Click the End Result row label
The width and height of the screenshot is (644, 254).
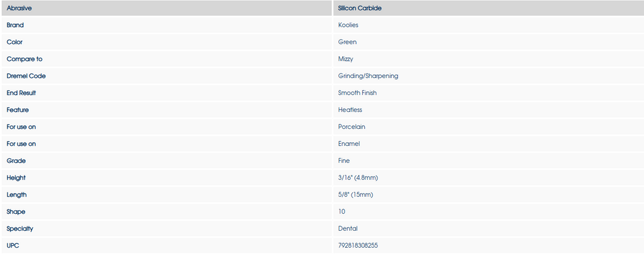coord(21,93)
